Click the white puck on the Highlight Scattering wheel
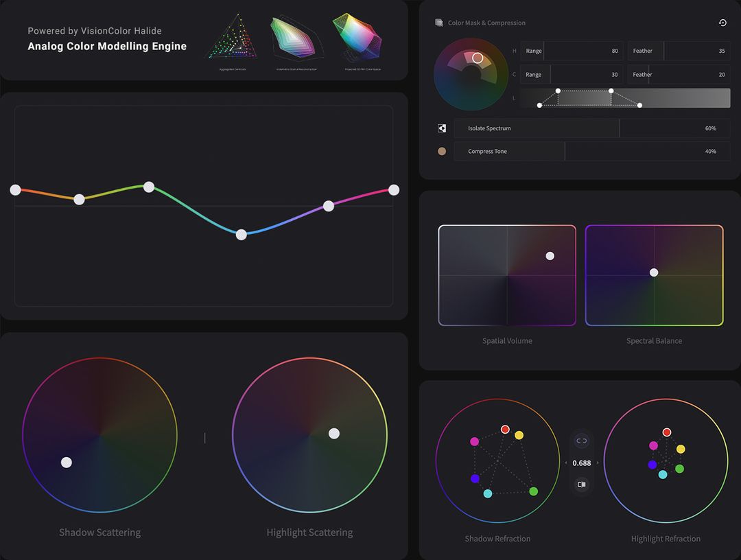The image size is (741, 560). click(334, 433)
